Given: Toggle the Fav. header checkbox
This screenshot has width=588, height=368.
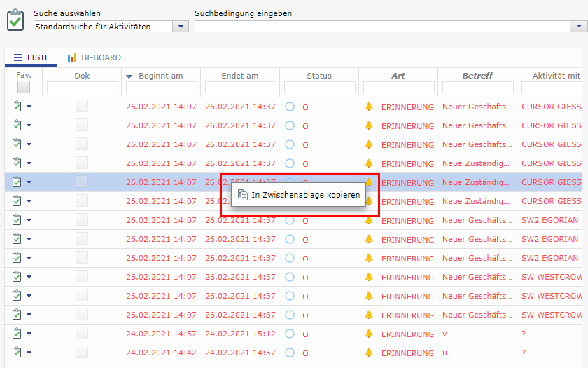Looking at the screenshot, I should 24,87.
